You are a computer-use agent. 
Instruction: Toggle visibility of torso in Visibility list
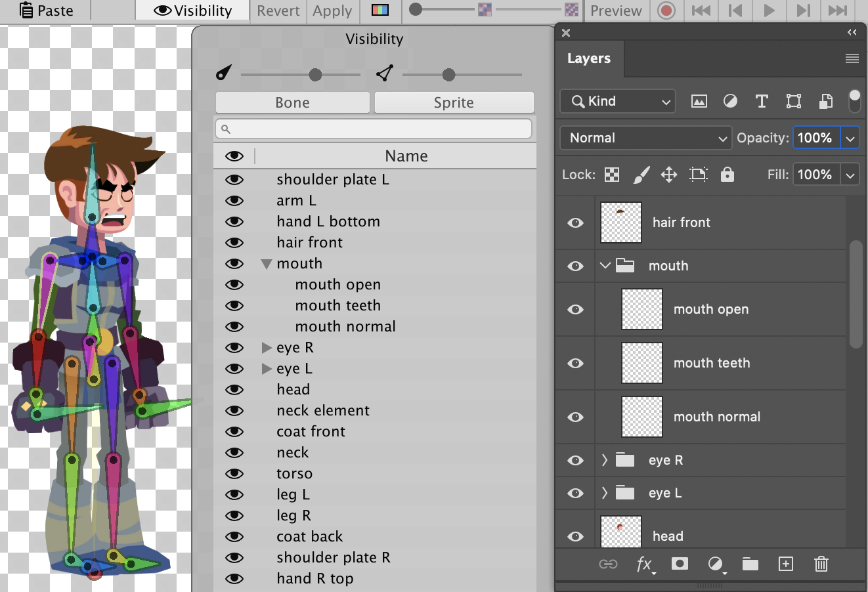(x=234, y=474)
